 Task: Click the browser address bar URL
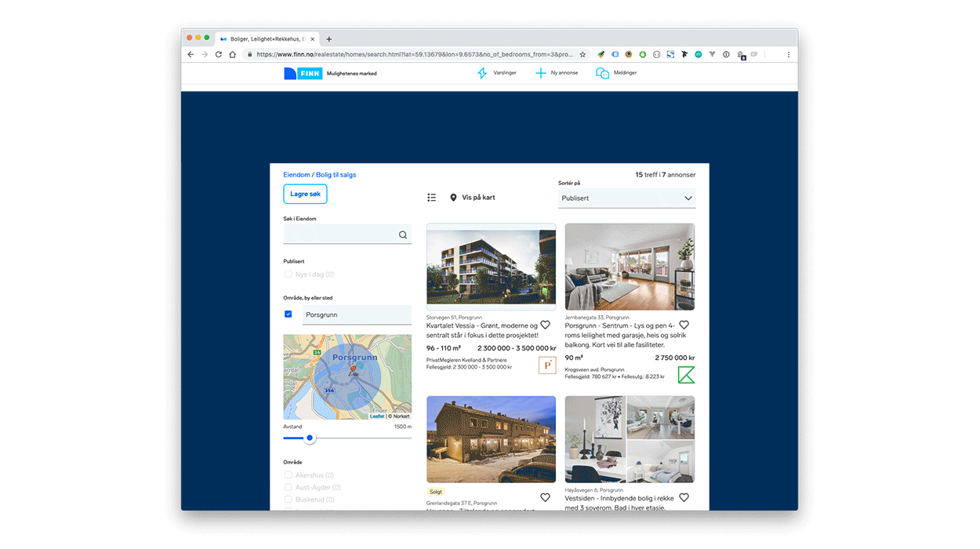click(415, 55)
